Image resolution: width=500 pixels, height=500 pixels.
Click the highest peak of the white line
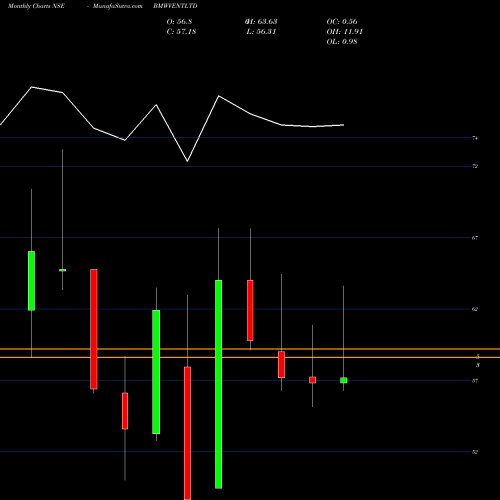click(32, 87)
